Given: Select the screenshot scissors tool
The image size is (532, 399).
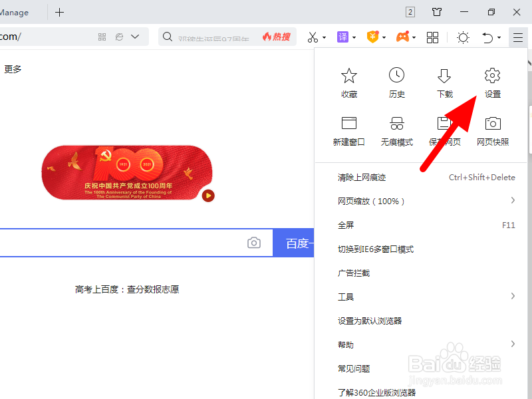Looking at the screenshot, I should (313, 37).
